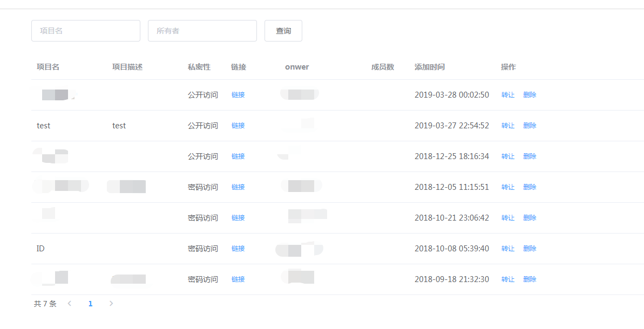Select page 1 in pagination
Image resolution: width=644 pixels, height=329 pixels.
(90, 304)
